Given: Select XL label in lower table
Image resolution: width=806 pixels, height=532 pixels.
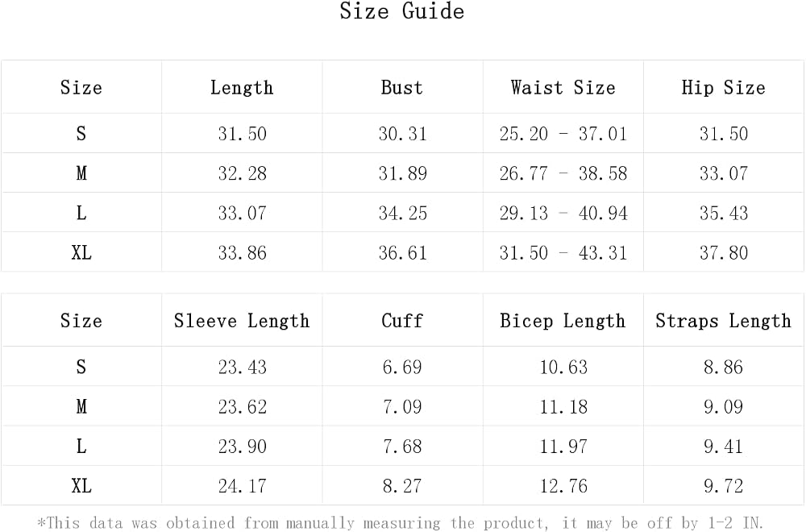Looking at the screenshot, I should (x=81, y=486).
